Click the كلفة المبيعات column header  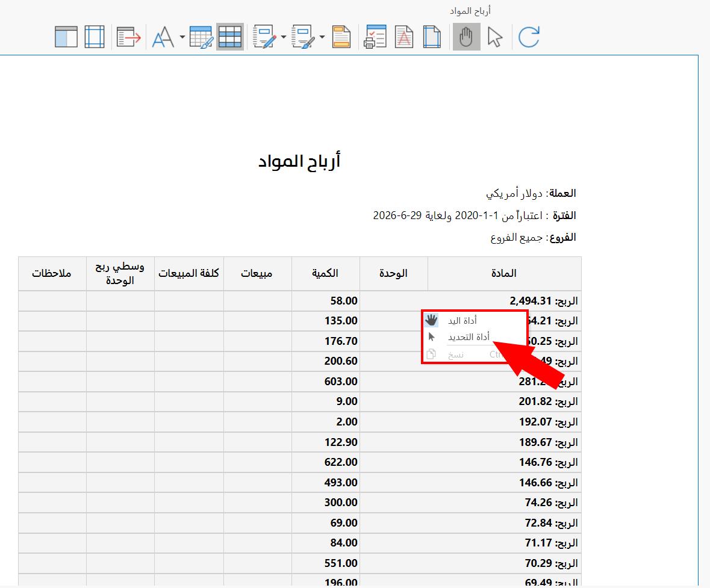[x=189, y=273]
